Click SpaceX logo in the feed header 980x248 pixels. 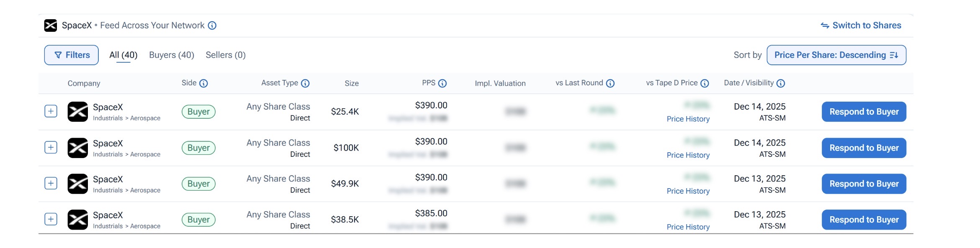tap(51, 26)
